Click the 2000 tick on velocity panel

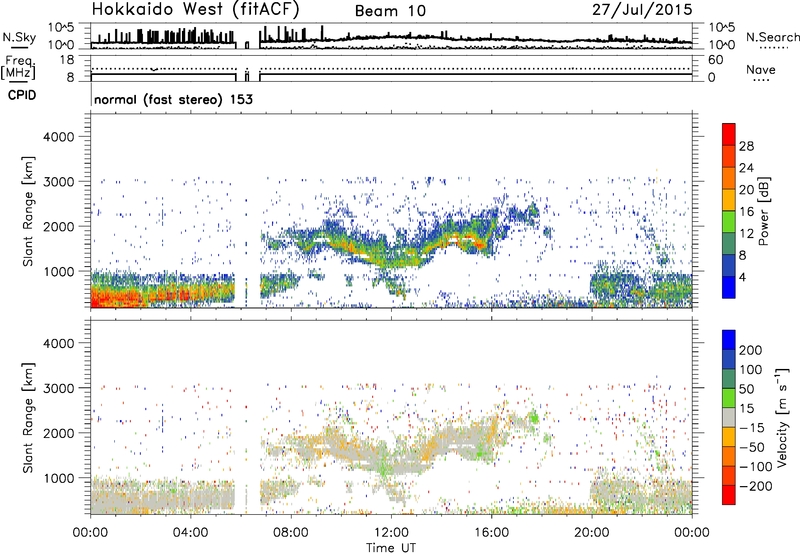pyautogui.click(x=58, y=433)
